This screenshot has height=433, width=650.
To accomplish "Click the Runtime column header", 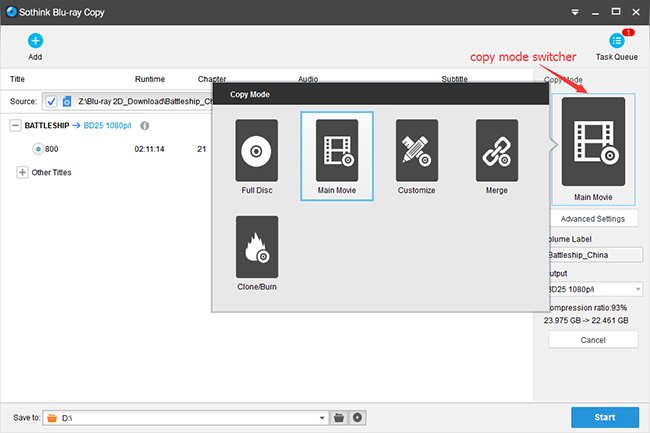I will coord(150,79).
